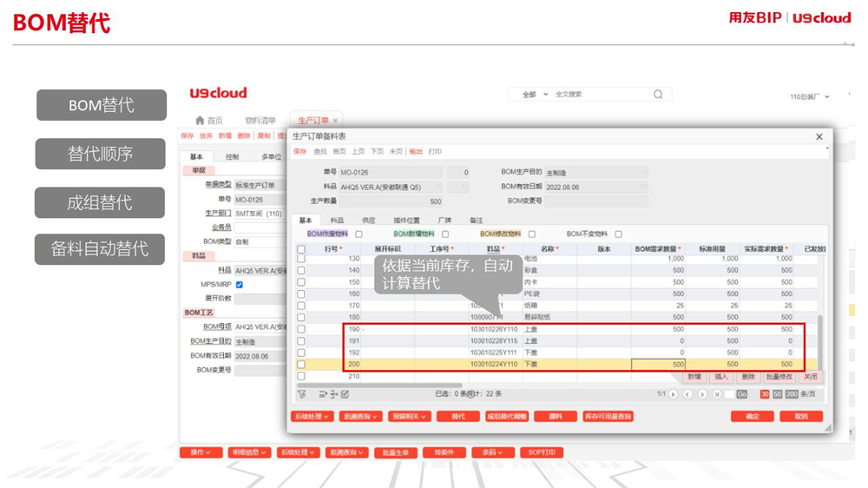Click the SOP打印 button
Viewport: 868px width, 488px height.
pos(542,452)
